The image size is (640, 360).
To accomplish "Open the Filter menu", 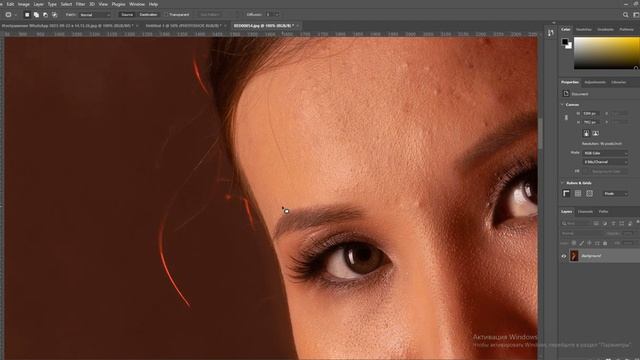I will [x=80, y=4].
